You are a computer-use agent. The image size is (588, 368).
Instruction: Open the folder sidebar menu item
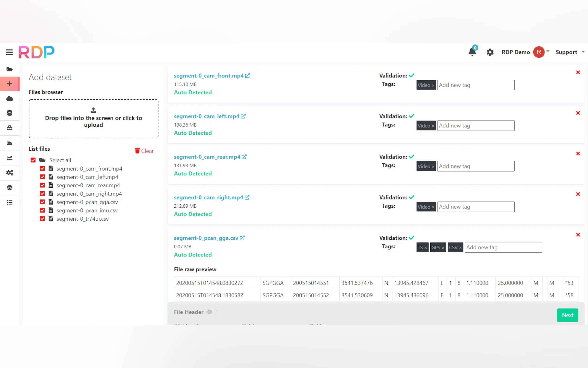[9, 69]
